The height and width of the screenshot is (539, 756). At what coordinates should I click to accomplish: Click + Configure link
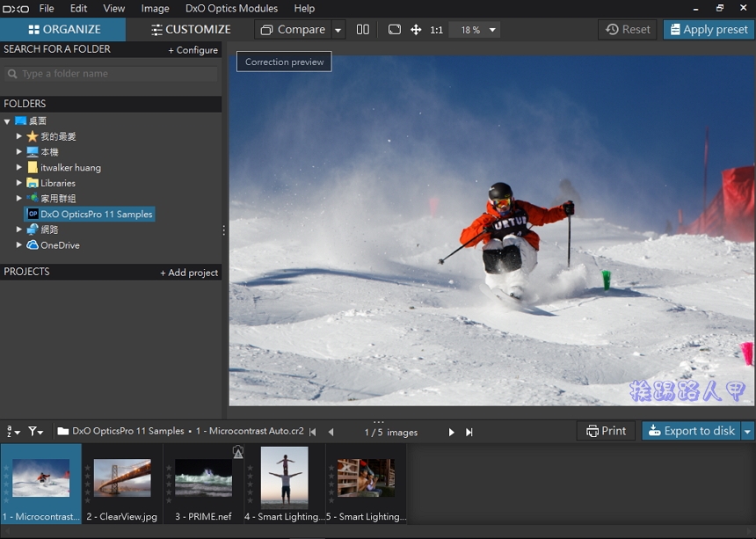pyautogui.click(x=193, y=49)
